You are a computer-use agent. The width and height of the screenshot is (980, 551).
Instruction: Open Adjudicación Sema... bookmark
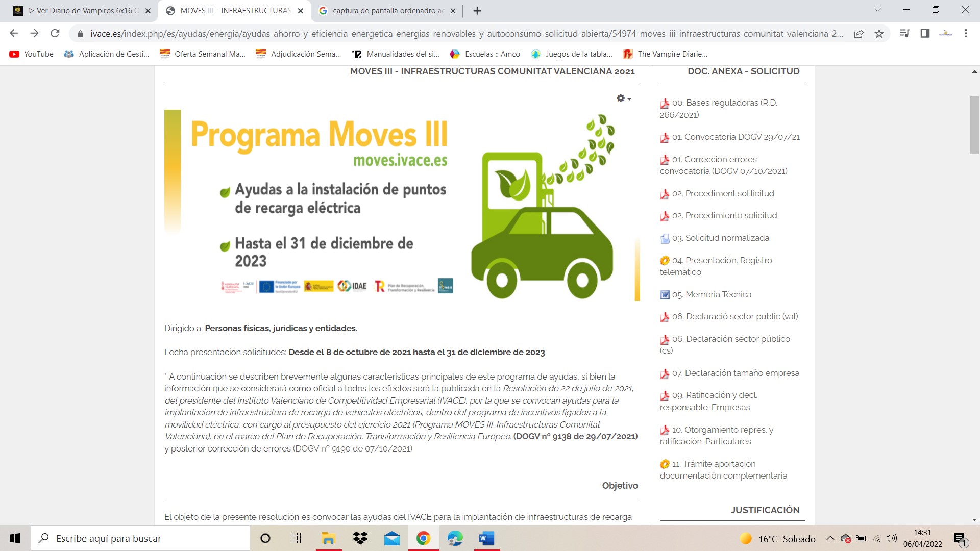pos(299,54)
